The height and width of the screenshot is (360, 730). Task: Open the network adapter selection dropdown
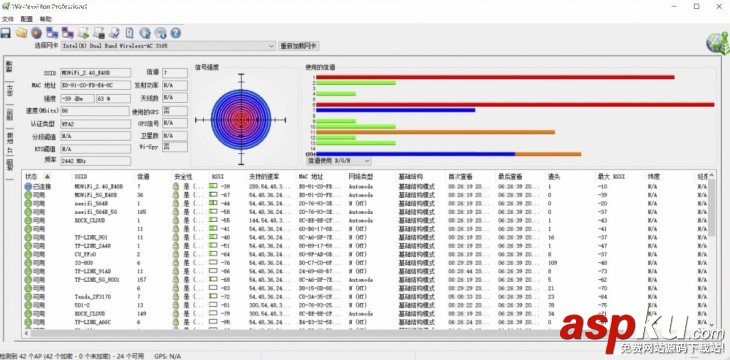[169, 46]
